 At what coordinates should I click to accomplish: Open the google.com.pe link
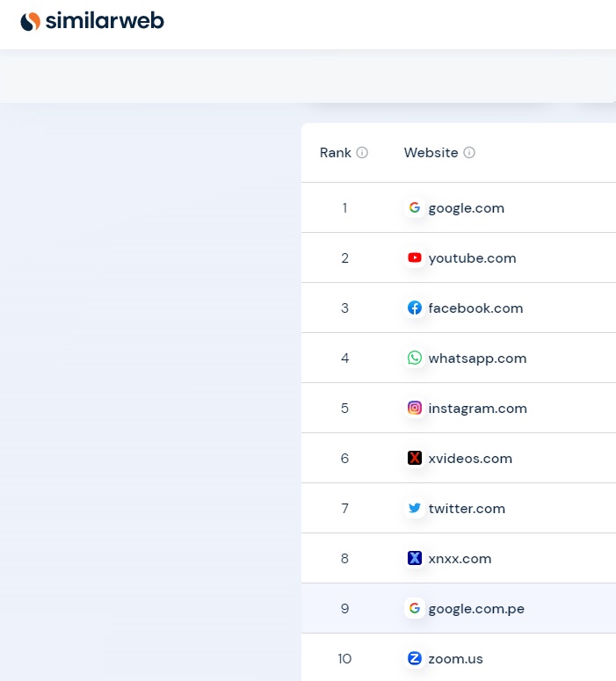coord(476,609)
